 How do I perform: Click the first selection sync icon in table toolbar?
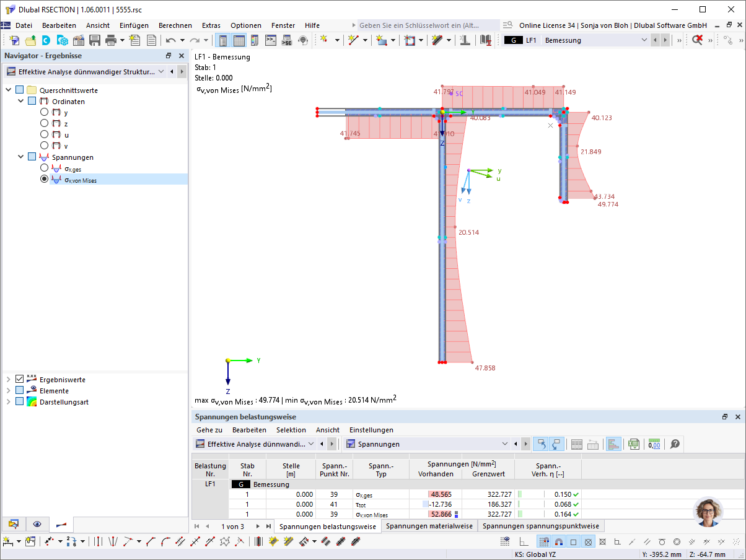coord(540,444)
